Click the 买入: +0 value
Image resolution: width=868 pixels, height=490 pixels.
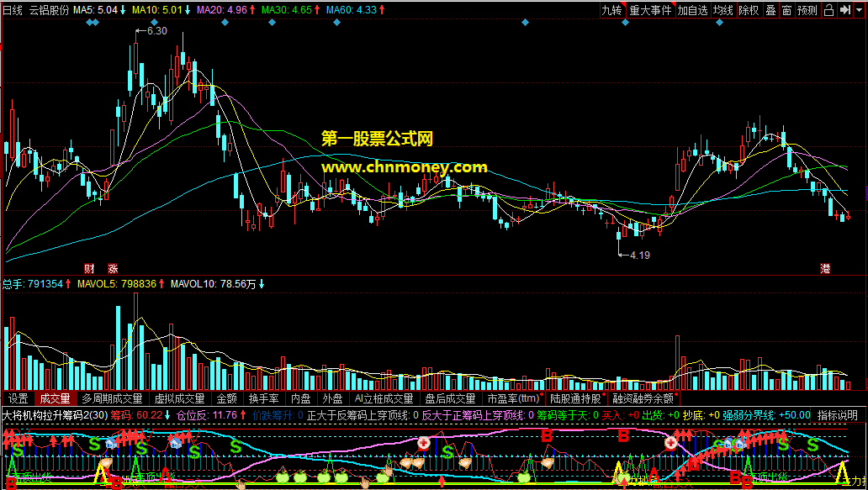click(620, 415)
